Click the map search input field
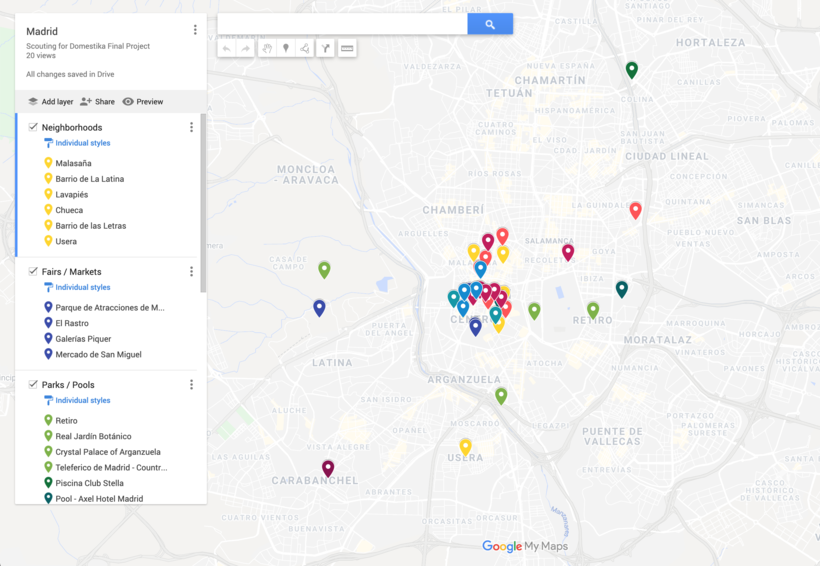The width and height of the screenshot is (820, 566). click(x=342, y=24)
